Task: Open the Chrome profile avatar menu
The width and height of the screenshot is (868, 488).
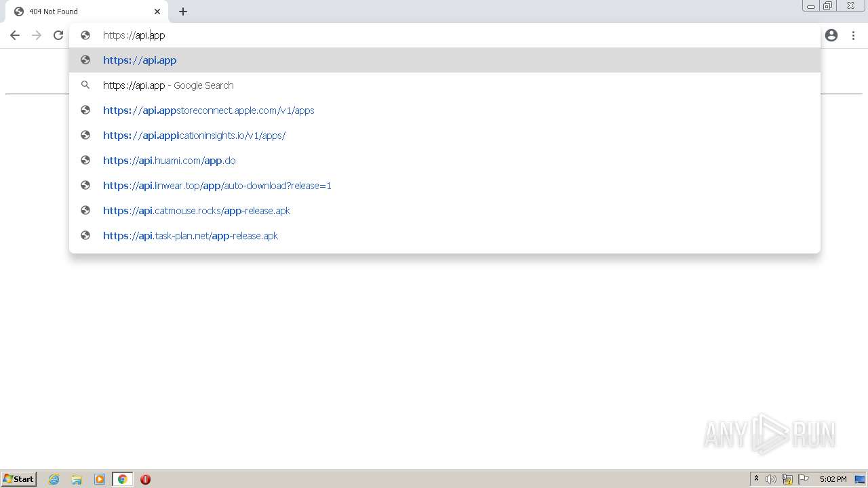Action: (831, 35)
